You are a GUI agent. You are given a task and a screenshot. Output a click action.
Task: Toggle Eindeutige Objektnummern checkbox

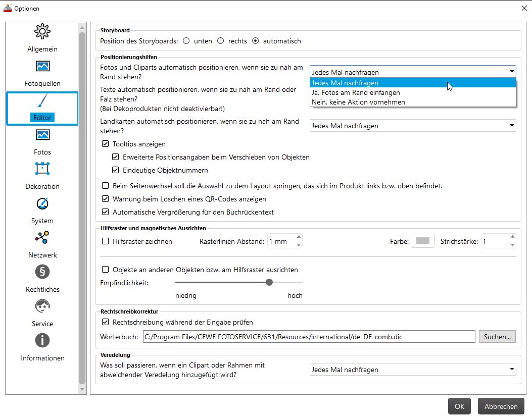pyautogui.click(x=115, y=170)
